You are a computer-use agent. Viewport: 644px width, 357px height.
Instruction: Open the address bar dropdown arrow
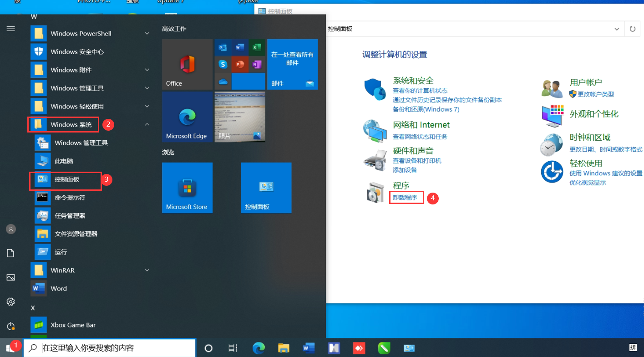[616, 29]
